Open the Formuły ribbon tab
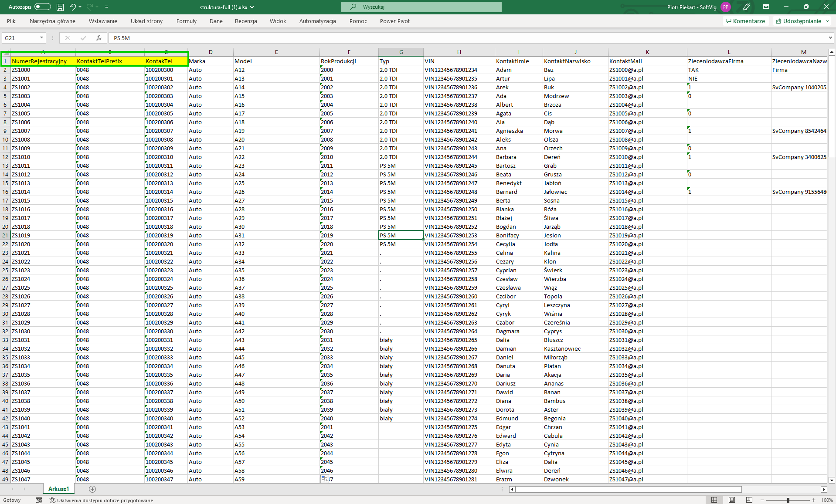This screenshot has width=836, height=504. tap(186, 21)
